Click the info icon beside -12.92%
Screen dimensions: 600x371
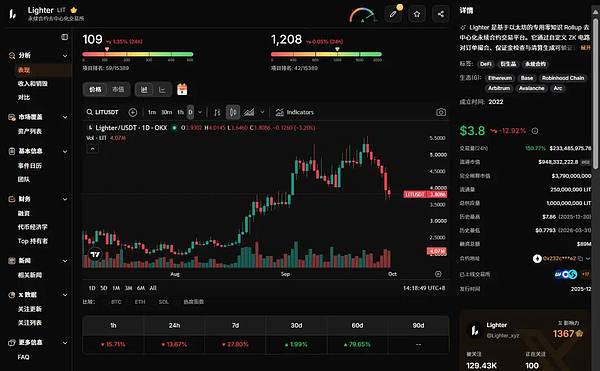[535, 131]
